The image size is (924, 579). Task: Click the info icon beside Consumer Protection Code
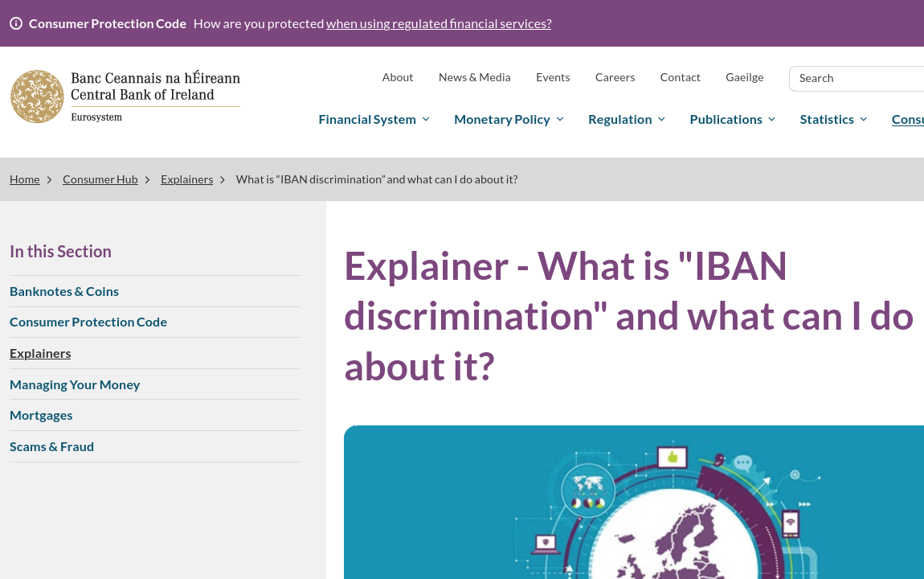click(16, 23)
